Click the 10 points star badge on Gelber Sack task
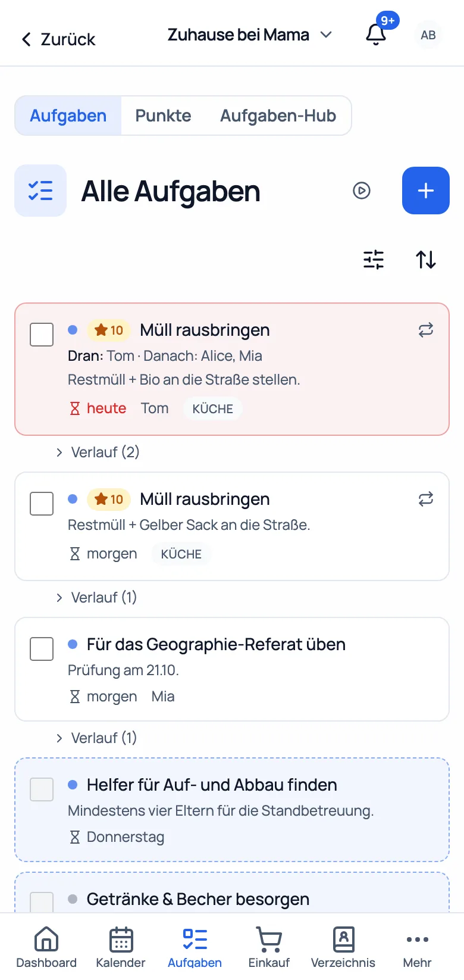 click(x=109, y=499)
